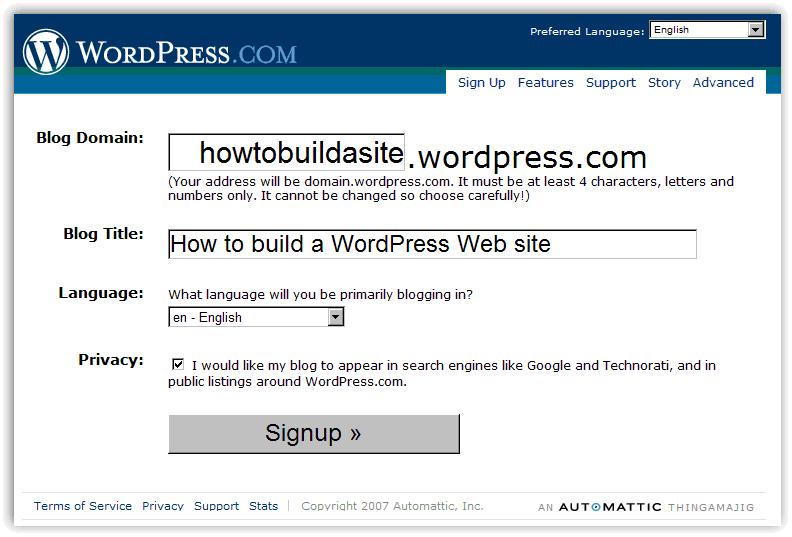Select the Preferred Language English combo box

707,30
